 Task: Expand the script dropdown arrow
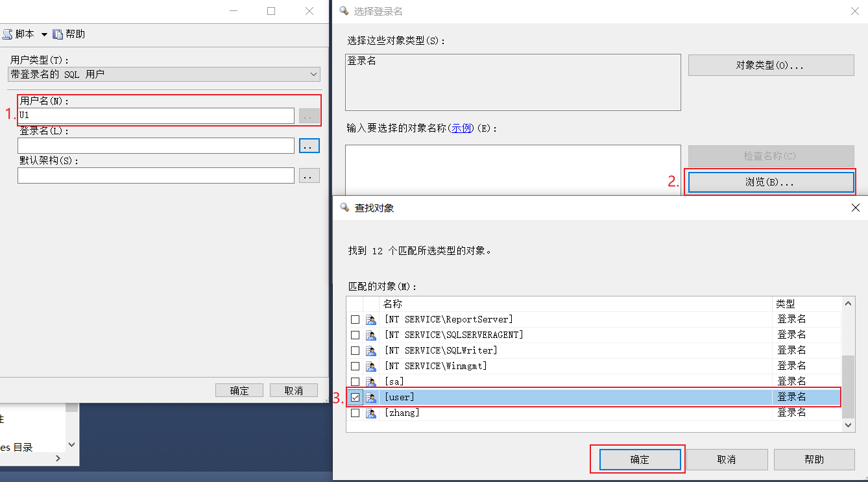44,34
